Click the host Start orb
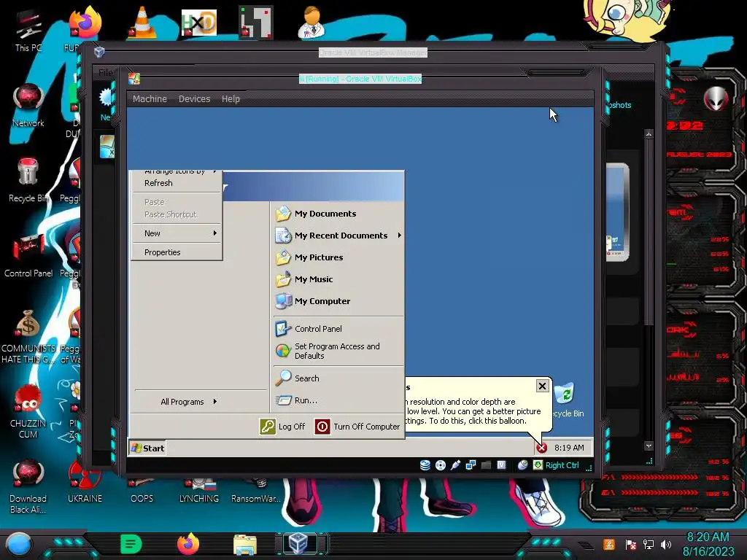Image resolution: width=747 pixels, height=560 pixels. point(19,545)
